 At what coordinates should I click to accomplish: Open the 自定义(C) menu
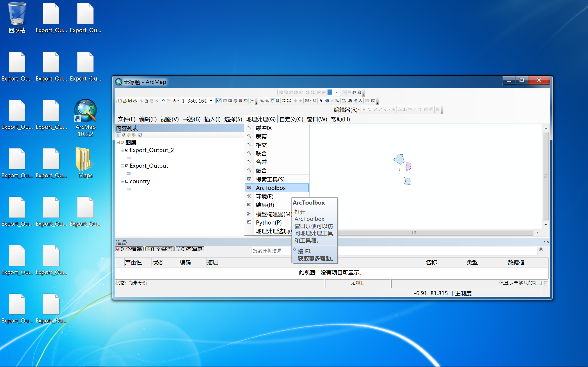(x=291, y=119)
